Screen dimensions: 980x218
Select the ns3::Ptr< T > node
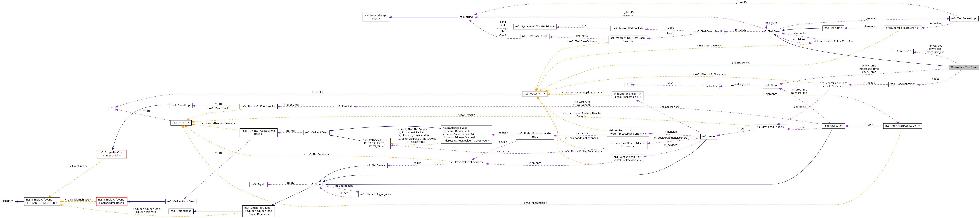[x=181, y=123]
